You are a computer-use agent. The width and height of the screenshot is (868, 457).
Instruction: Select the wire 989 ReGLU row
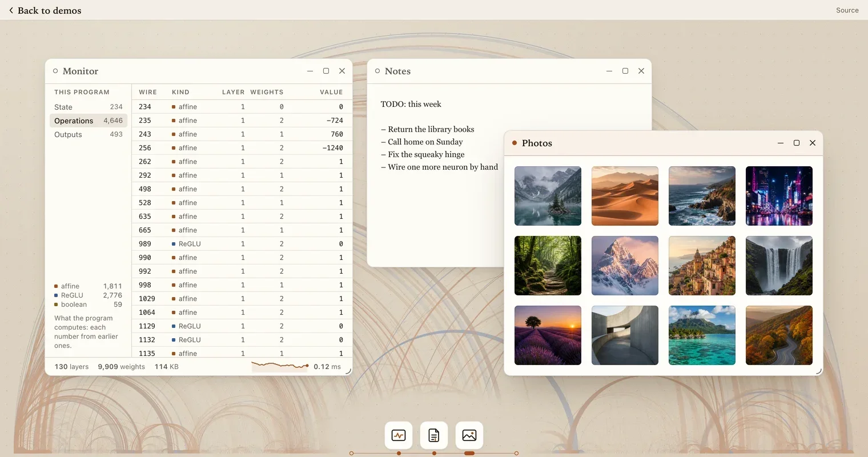tap(242, 244)
